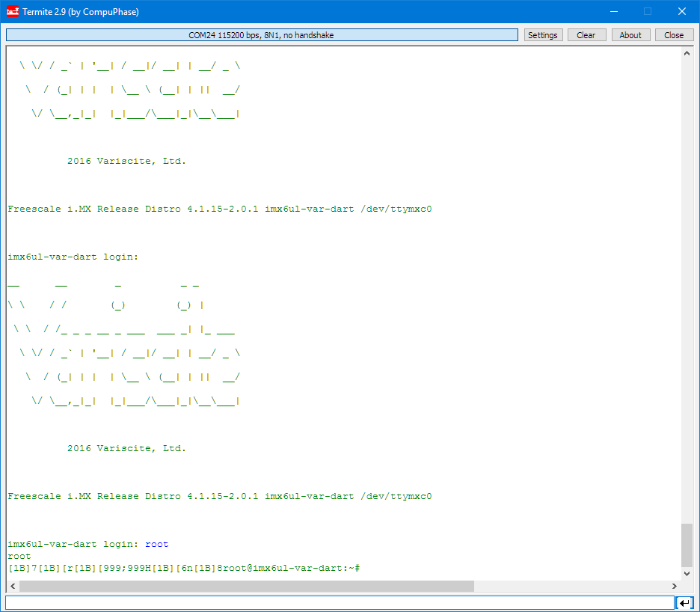Minimize the Termite window
Image resolution: width=700 pixels, height=612 pixels.
[613, 12]
